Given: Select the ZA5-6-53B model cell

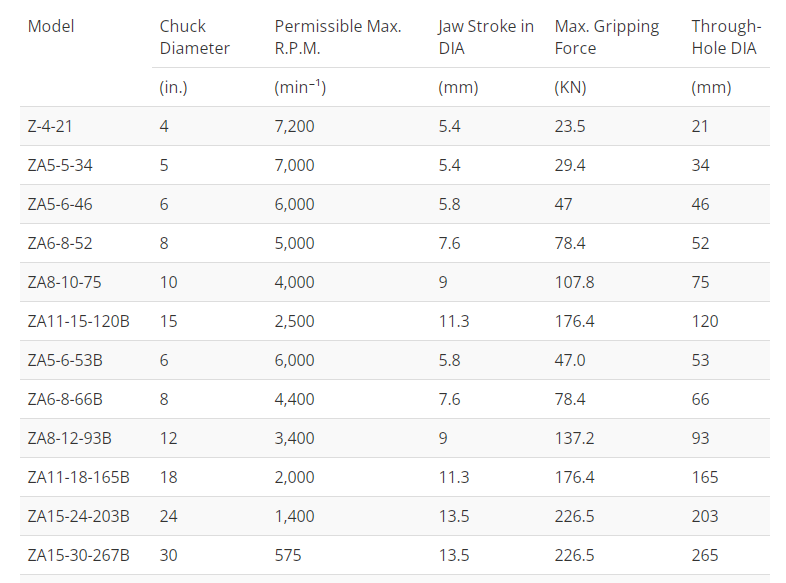Looking at the screenshot, I should pos(65,360).
